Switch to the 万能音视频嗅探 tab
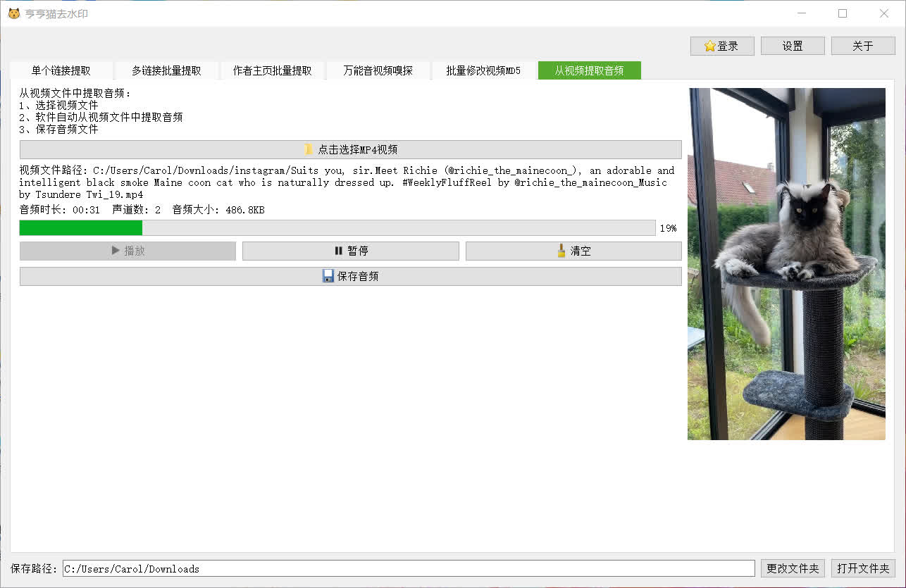 (378, 70)
